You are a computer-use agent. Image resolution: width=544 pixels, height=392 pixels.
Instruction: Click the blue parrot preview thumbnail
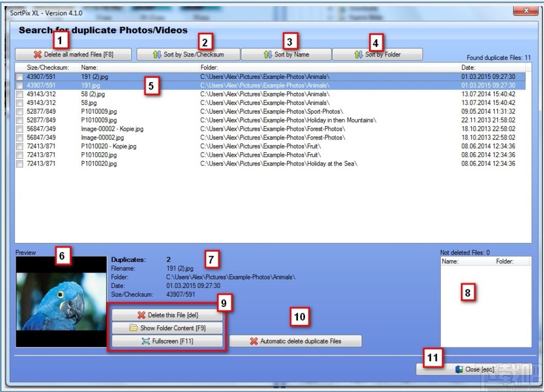[x=62, y=301]
